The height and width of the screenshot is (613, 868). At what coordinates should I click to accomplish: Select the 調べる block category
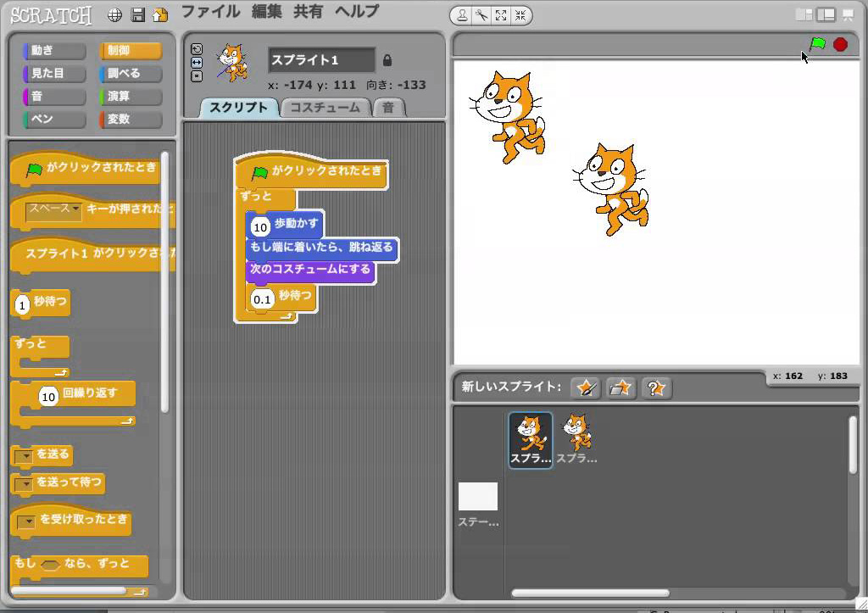pos(131,73)
